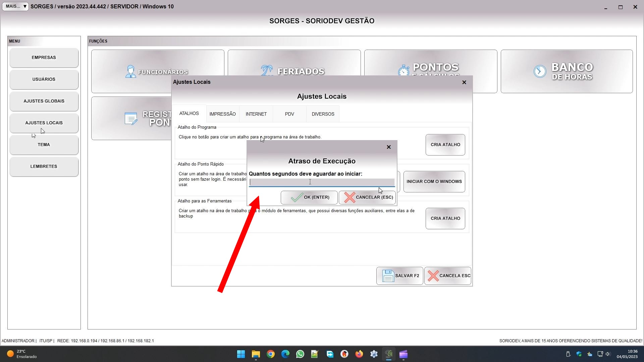Screen dimensions: 644x362
Task: Click the SORGES app icon in taskbar
Action: pyautogui.click(x=389, y=354)
